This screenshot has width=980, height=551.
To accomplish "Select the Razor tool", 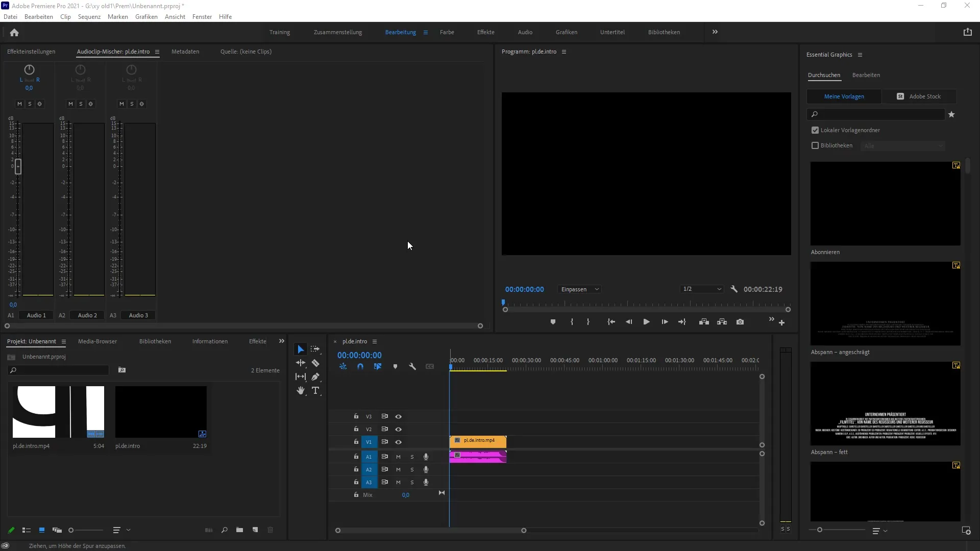I will pos(315,363).
